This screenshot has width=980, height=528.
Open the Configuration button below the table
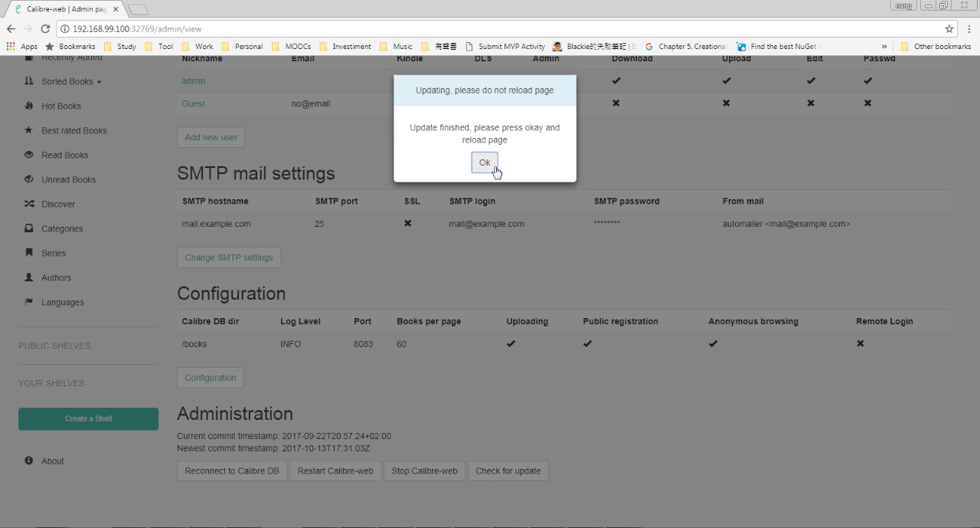(x=210, y=378)
